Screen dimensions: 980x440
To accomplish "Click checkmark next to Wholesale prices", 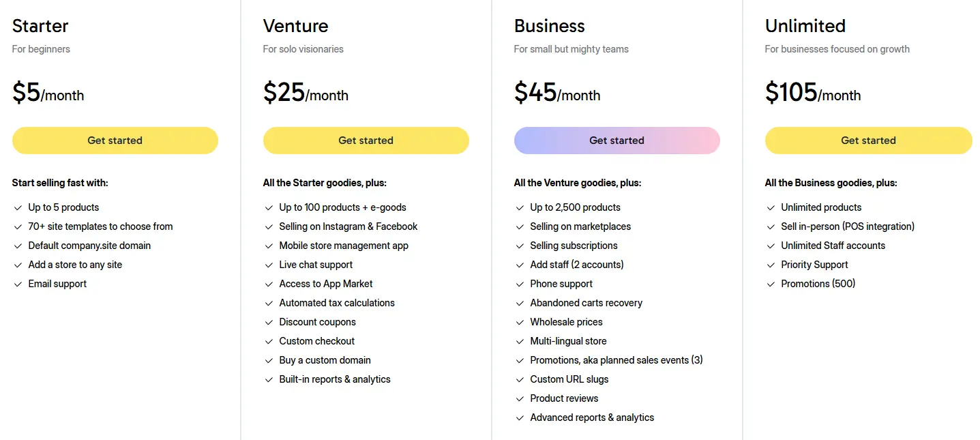I will tap(520, 323).
